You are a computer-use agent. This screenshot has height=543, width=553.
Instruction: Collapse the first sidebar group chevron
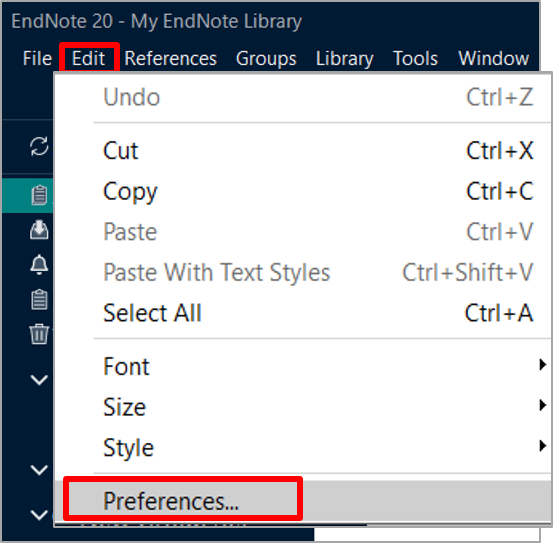click(39, 380)
